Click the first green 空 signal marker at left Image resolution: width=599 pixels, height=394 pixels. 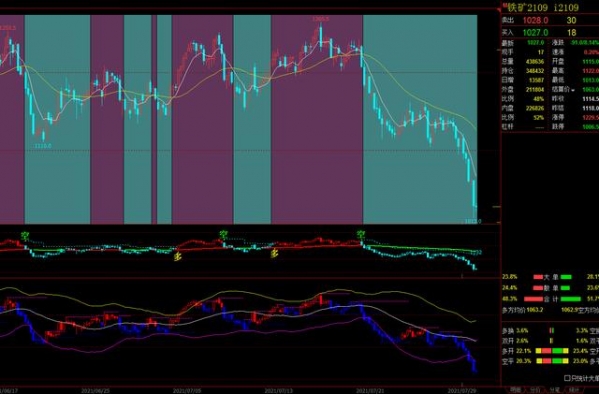25,236
